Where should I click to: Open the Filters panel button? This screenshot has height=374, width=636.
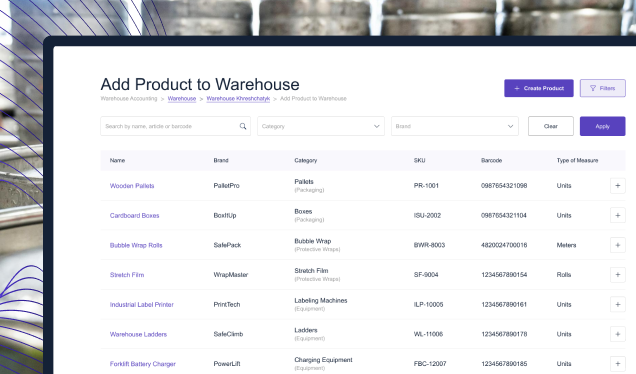(x=602, y=88)
